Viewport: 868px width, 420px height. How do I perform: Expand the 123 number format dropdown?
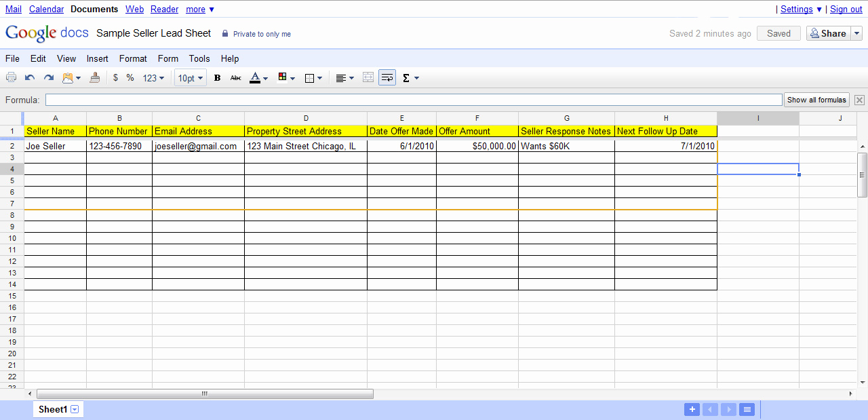pyautogui.click(x=154, y=78)
